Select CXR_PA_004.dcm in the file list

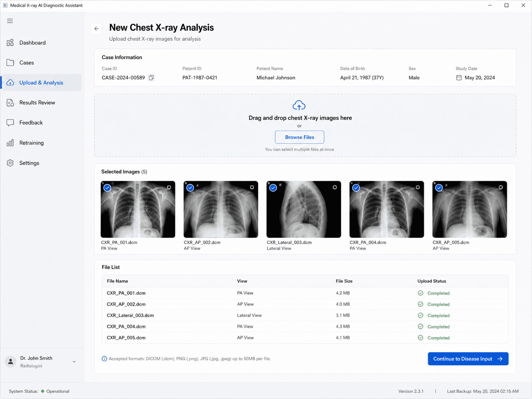coord(305,327)
